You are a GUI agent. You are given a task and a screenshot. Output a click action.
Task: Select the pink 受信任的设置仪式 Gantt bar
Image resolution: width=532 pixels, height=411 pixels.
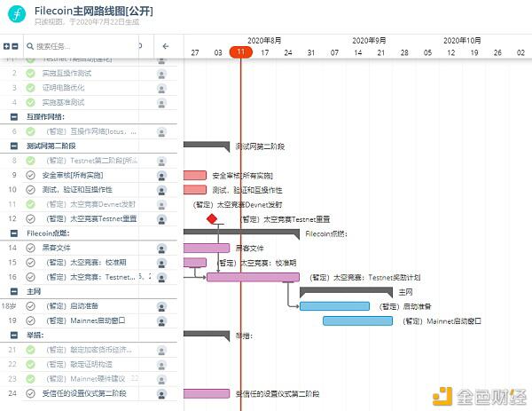coord(207,393)
